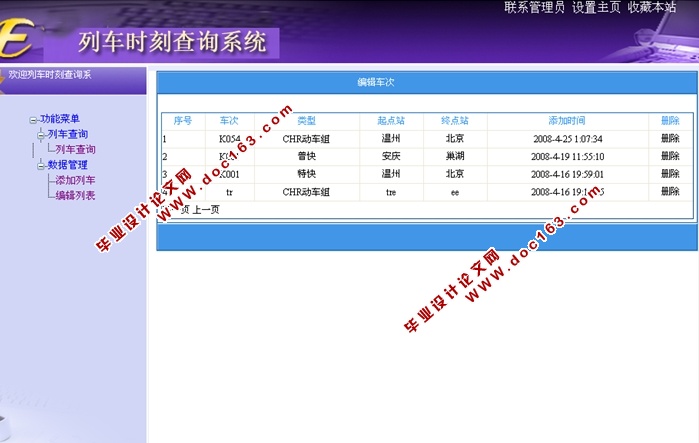Viewport: 699px width, 443px height.
Task: Go to previous page 上一页
Action: coord(206,209)
